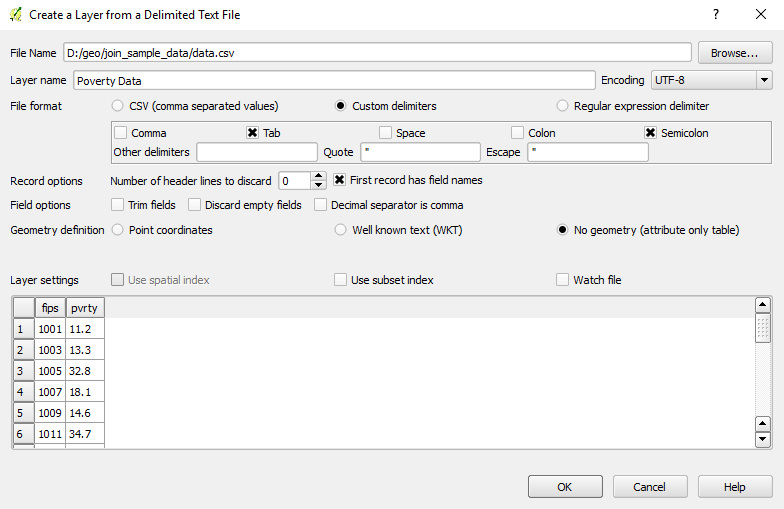Image resolution: width=784 pixels, height=509 pixels.
Task: Enable the Use subset index checkbox
Action: coord(340,280)
